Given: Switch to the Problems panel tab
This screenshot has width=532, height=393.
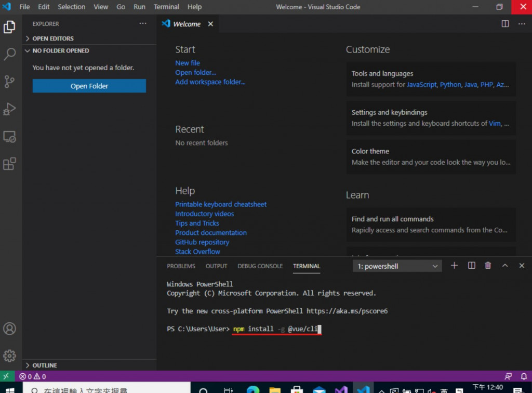Looking at the screenshot, I should click(x=181, y=266).
